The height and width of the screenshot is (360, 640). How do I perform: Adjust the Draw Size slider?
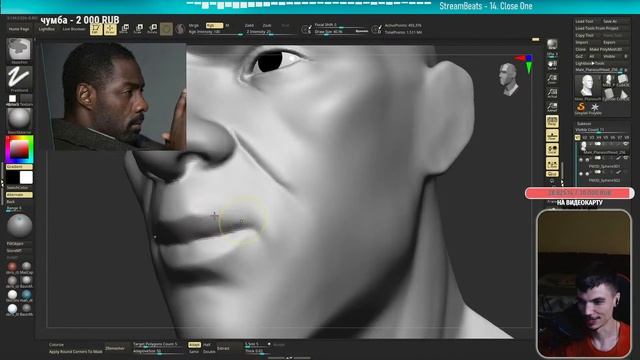[x=341, y=31]
